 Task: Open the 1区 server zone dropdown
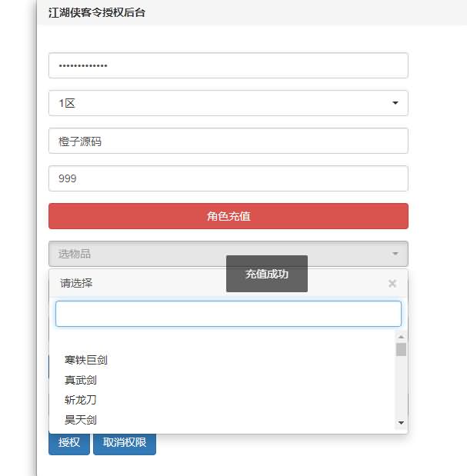coord(228,103)
